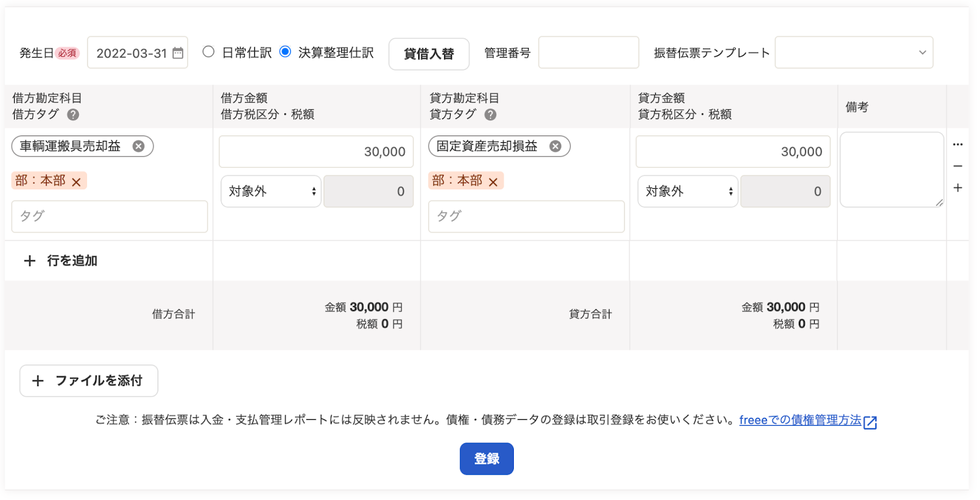
Task: Open credit 対象外 tax category dropdown
Action: (x=687, y=191)
